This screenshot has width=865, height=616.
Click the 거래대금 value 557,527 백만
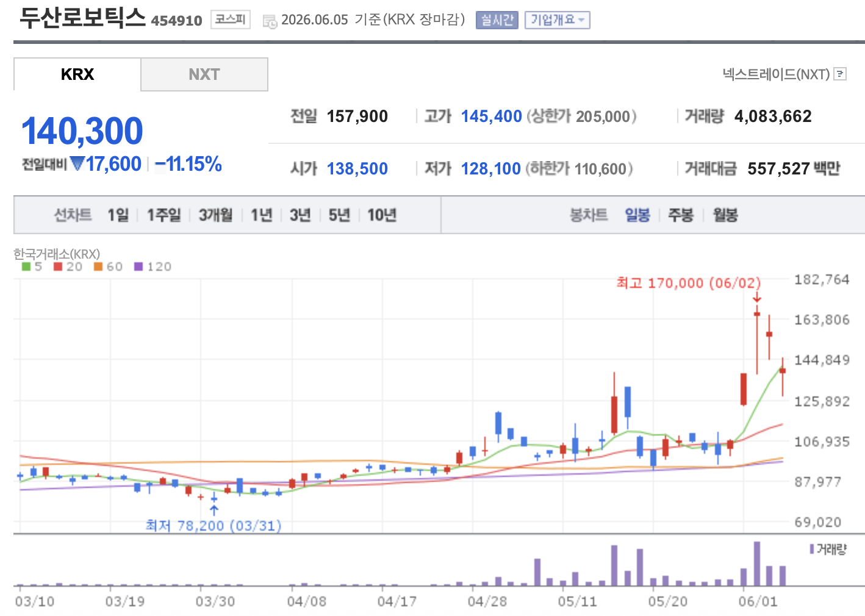click(794, 168)
